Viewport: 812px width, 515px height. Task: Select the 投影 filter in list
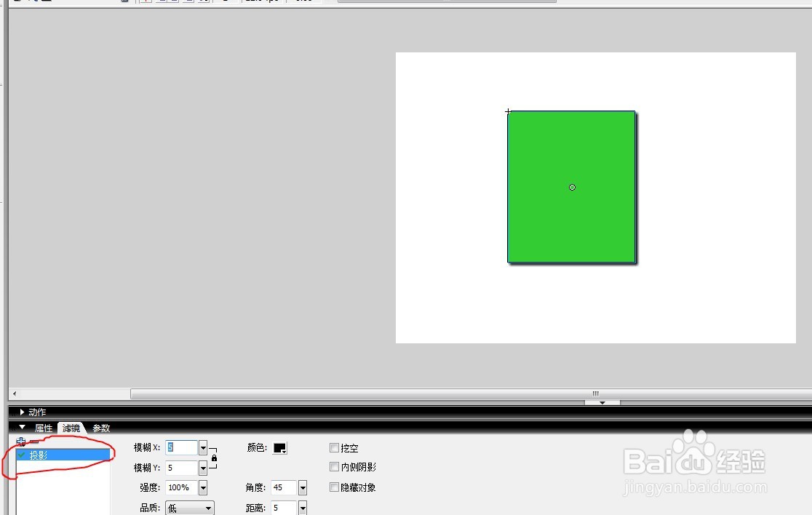(63, 455)
